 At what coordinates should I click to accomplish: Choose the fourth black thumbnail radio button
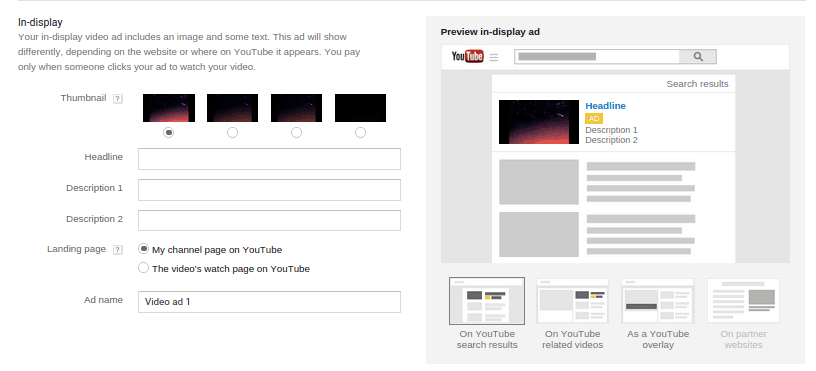pos(360,133)
